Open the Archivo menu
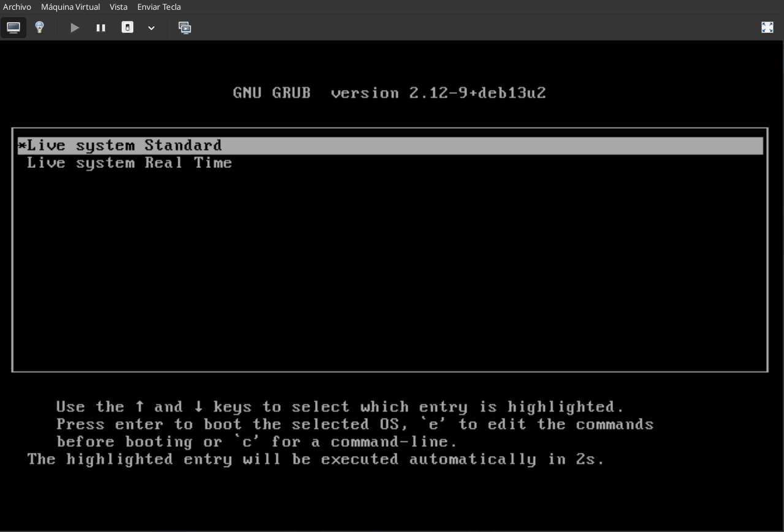This screenshot has width=784, height=532. pos(17,7)
